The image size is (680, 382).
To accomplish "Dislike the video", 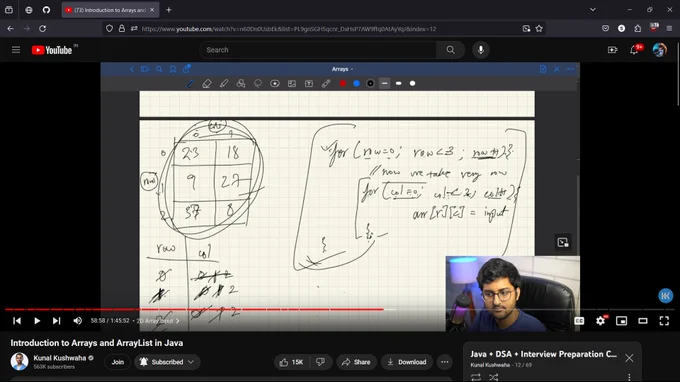I will 320,362.
